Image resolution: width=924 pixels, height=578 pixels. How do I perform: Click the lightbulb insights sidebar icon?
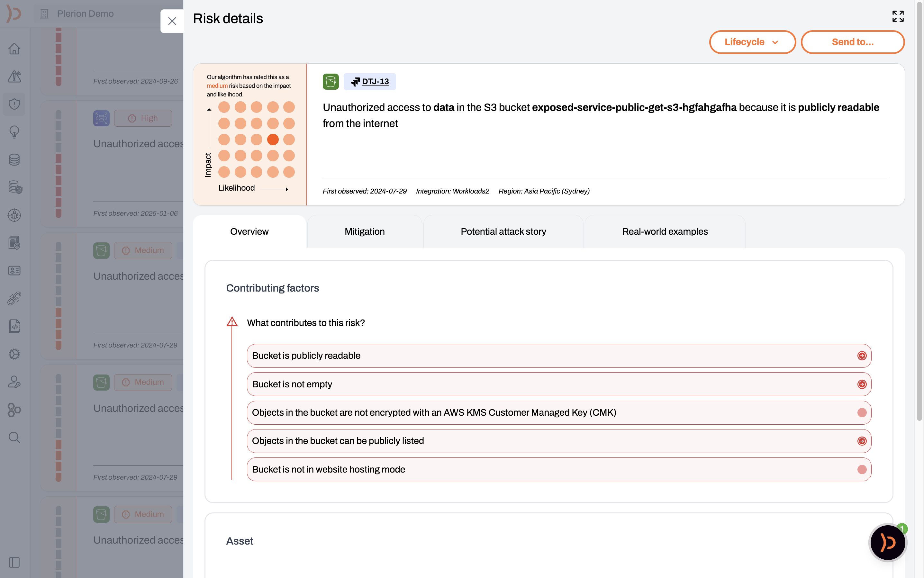[14, 132]
